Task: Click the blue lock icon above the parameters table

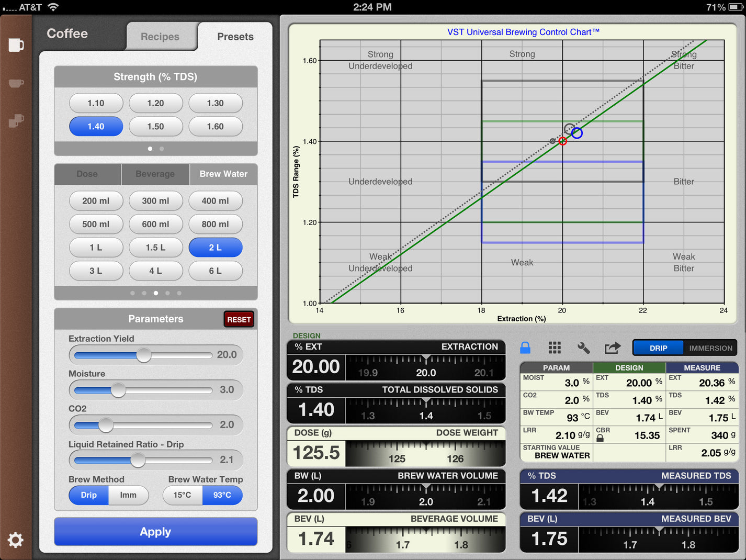Action: point(525,348)
